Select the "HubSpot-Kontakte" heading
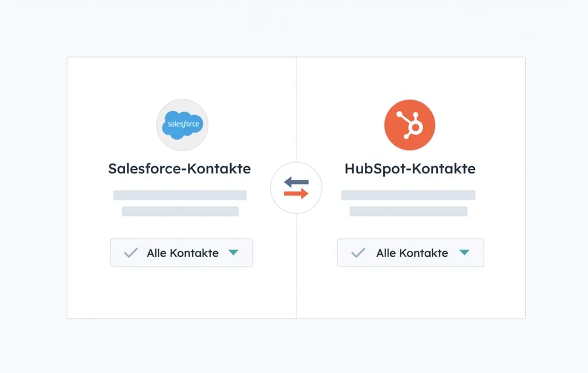588x373 pixels. click(410, 169)
